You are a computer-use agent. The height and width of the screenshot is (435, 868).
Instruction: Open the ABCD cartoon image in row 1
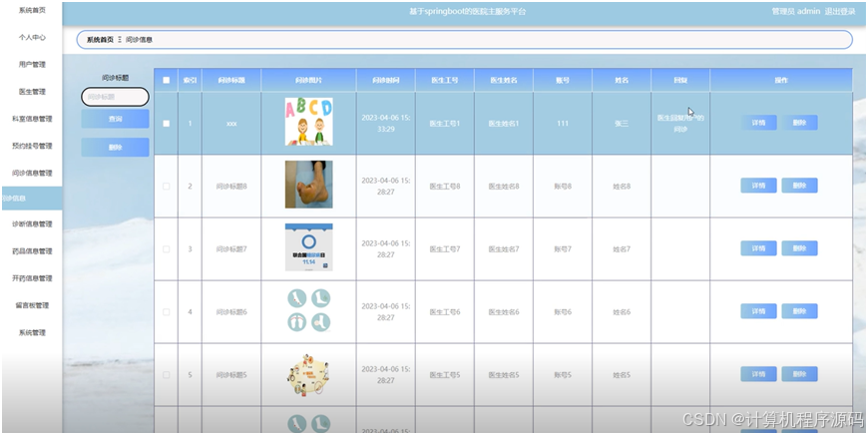309,122
